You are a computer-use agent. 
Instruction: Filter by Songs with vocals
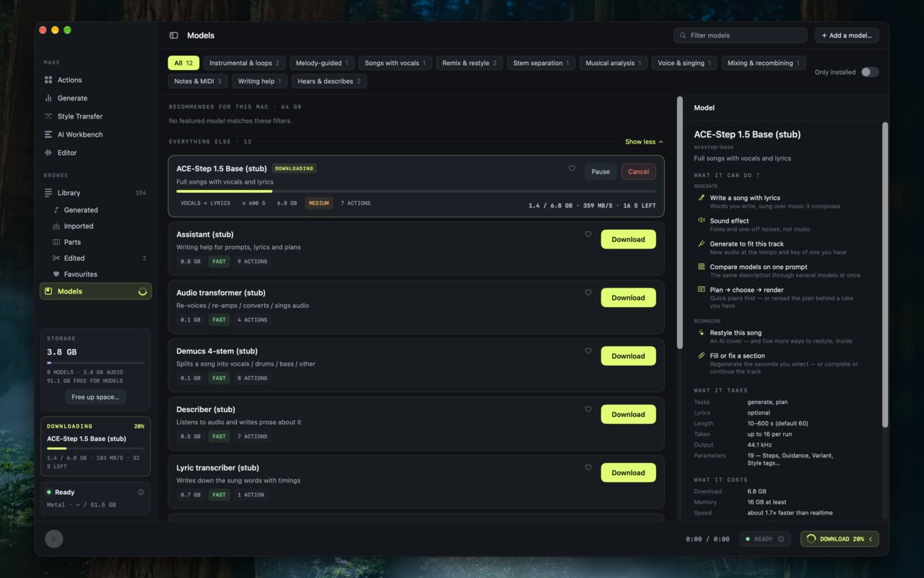click(395, 63)
